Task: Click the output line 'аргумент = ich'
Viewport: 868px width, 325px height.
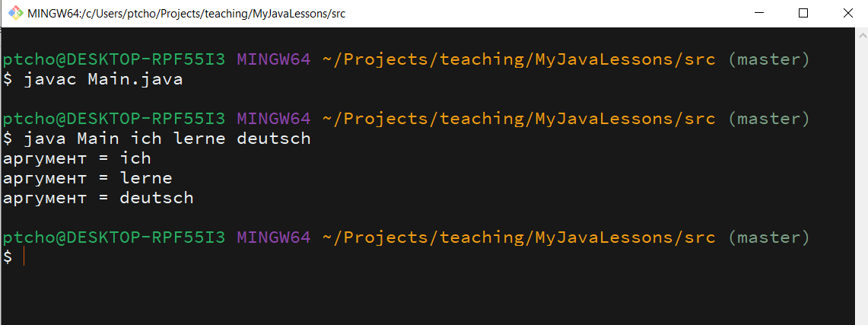Action: tap(77, 158)
